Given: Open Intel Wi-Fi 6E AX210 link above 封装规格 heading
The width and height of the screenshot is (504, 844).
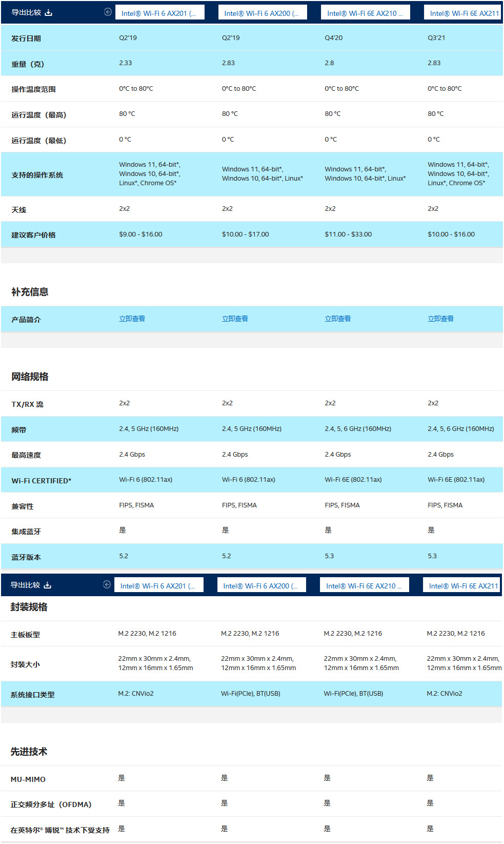Looking at the screenshot, I should pyautogui.click(x=365, y=585).
